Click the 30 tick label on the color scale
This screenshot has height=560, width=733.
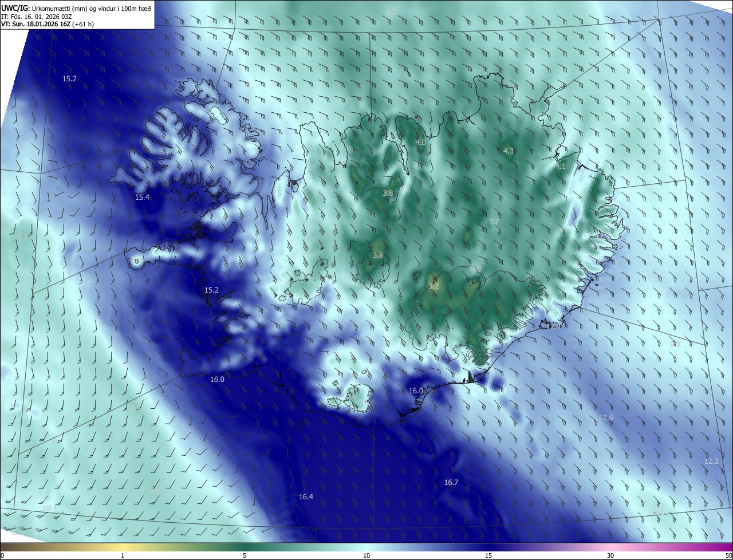(x=610, y=555)
